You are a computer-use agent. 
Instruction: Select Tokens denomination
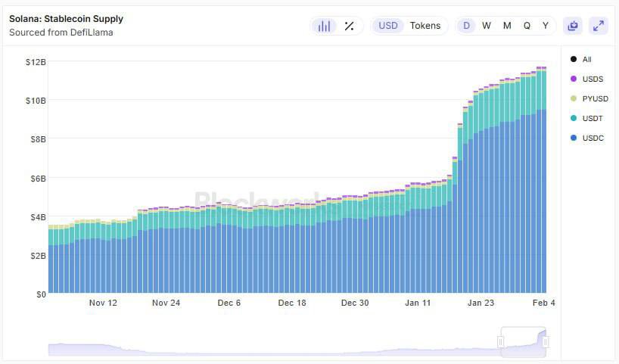click(x=425, y=26)
